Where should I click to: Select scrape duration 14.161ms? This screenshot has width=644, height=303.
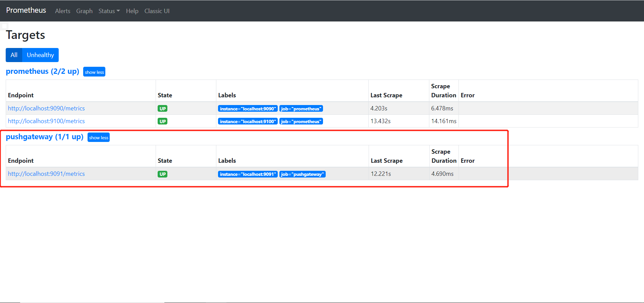tap(444, 121)
